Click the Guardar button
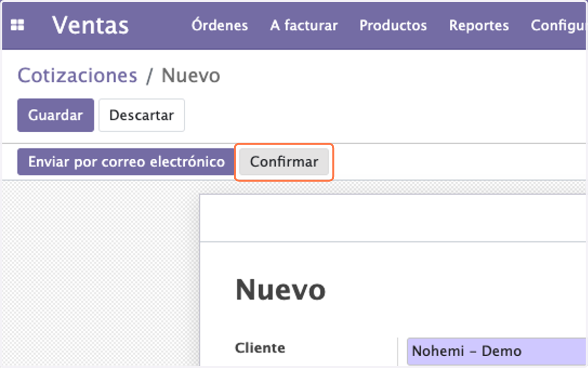The image size is (588, 368). 55,115
